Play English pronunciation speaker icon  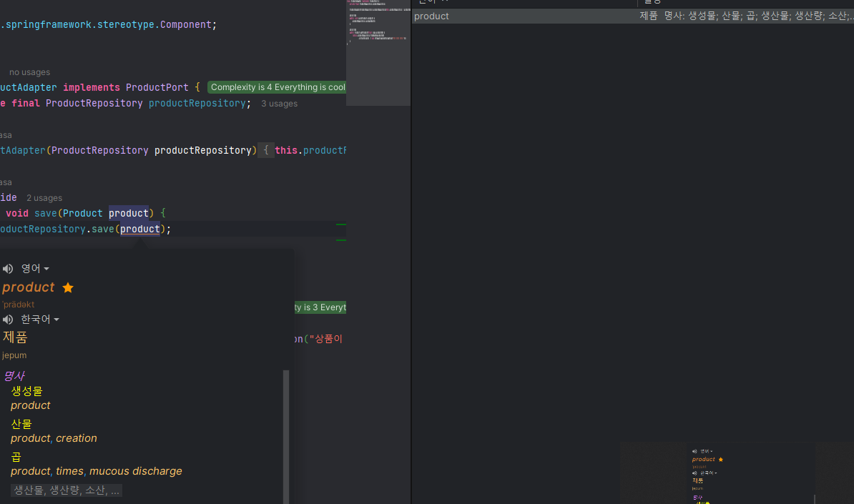pos(8,269)
